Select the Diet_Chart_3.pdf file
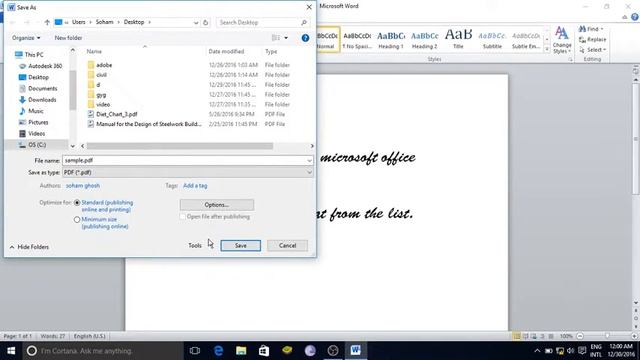The height and width of the screenshot is (360, 640). coord(116,114)
